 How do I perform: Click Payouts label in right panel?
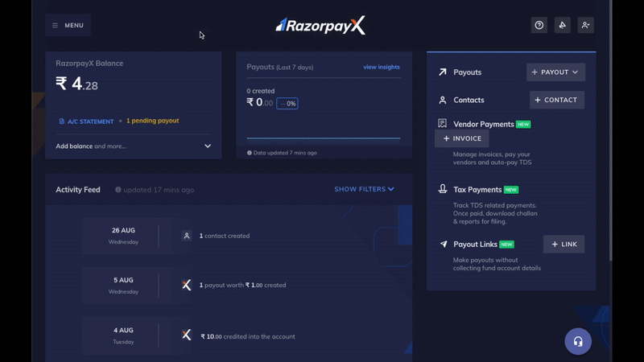coord(467,72)
